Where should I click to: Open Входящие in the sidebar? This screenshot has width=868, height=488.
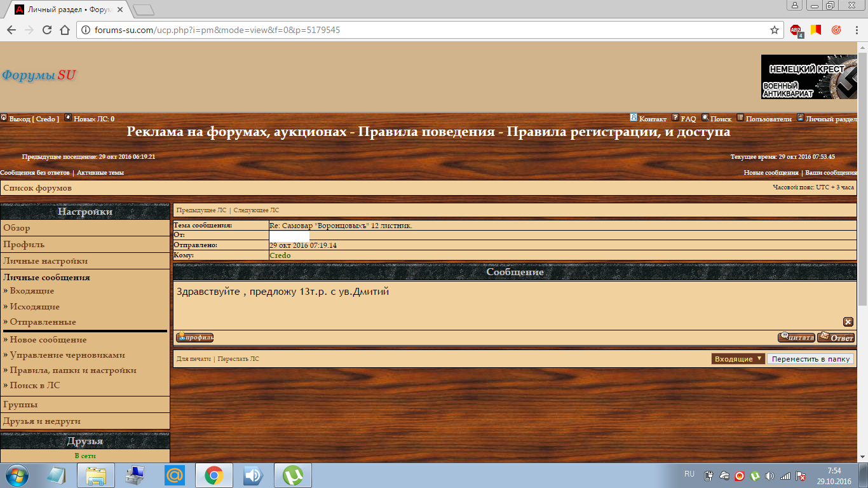32,291
